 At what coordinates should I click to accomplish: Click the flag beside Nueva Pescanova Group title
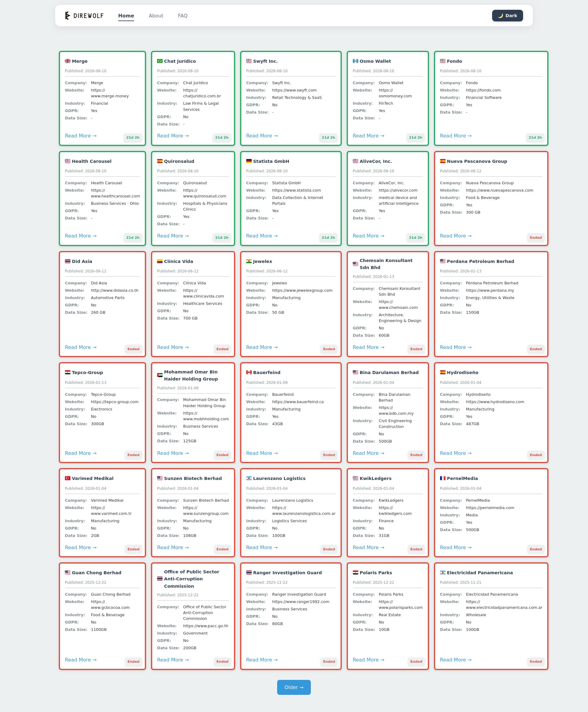[x=443, y=161]
